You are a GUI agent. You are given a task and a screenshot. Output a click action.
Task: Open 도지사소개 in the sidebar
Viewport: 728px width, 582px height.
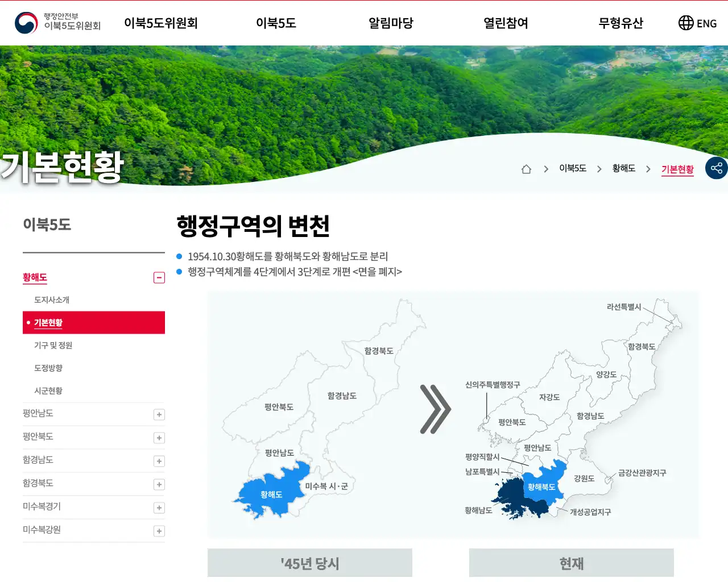click(x=52, y=300)
